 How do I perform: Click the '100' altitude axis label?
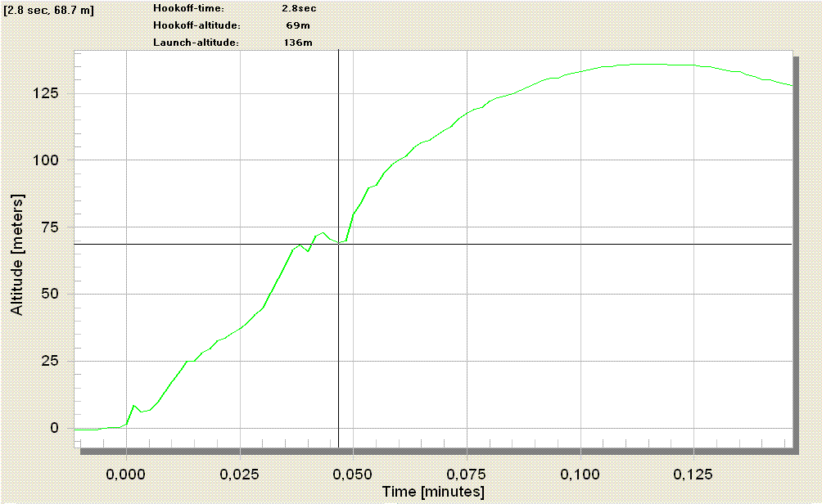tap(46, 160)
